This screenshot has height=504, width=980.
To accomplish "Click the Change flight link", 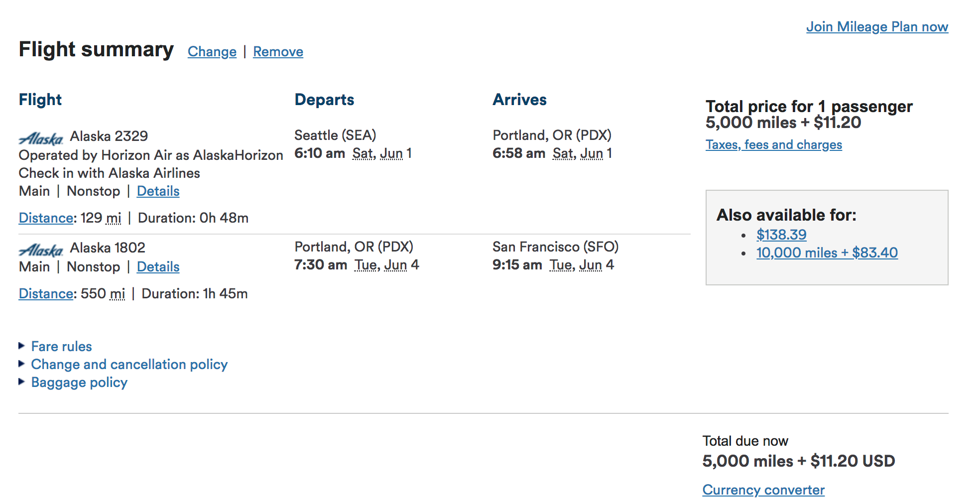I will click(212, 52).
